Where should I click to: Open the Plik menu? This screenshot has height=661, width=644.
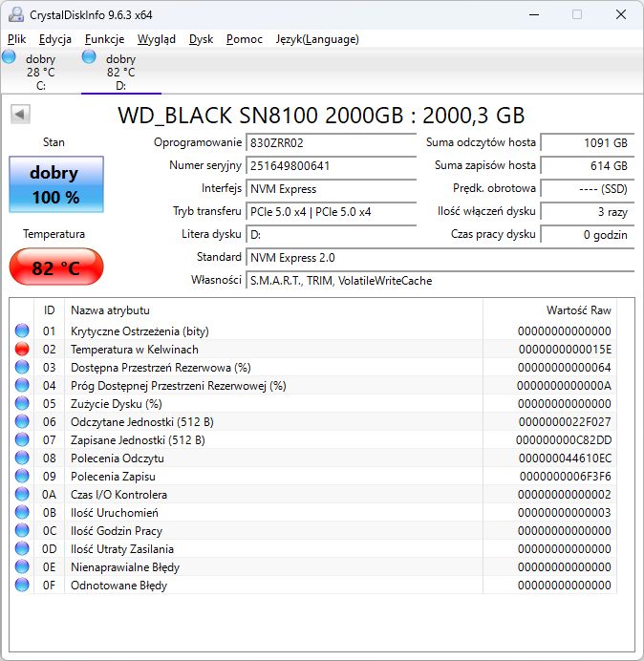[x=17, y=39]
